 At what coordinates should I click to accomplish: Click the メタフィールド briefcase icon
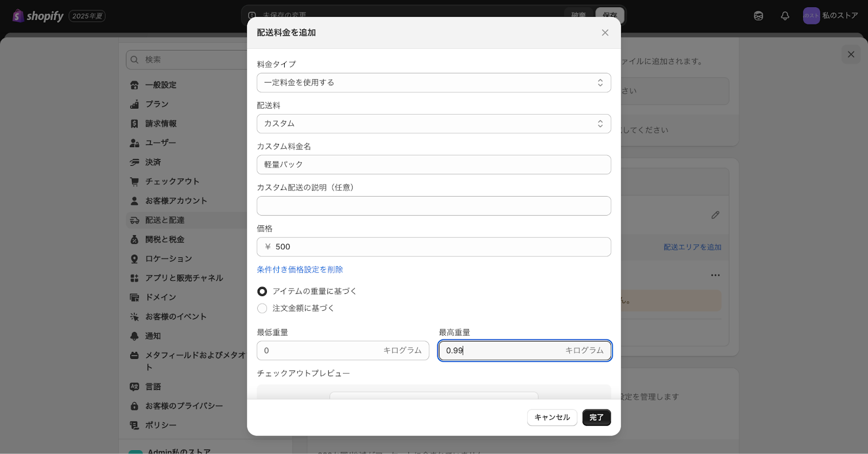(x=135, y=355)
